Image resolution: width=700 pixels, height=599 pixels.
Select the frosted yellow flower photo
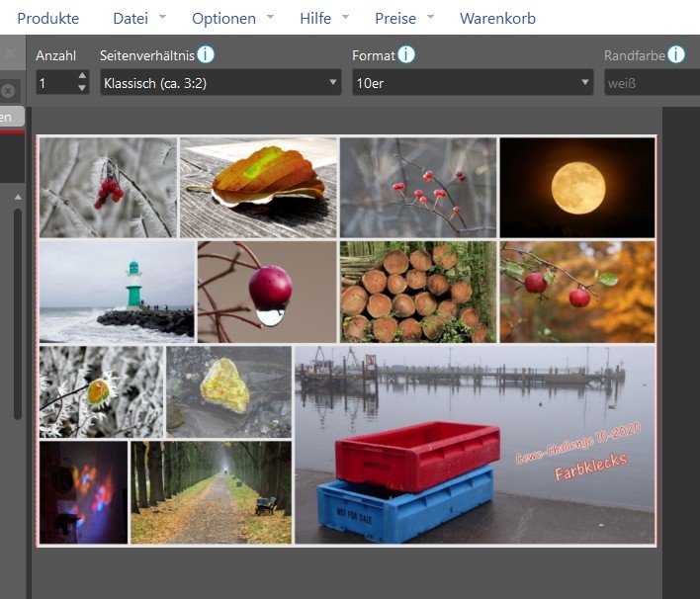pyautogui.click(x=101, y=391)
